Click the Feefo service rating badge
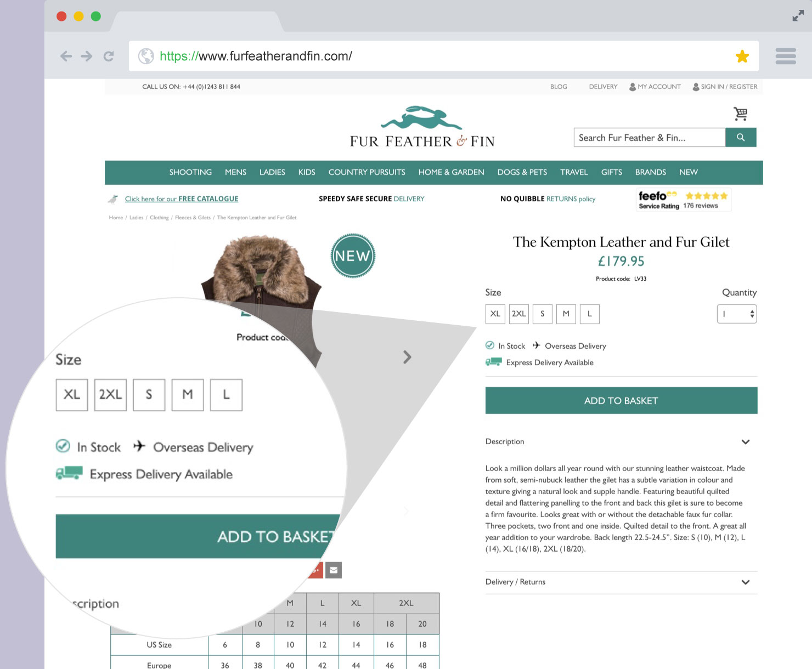 coord(684,200)
